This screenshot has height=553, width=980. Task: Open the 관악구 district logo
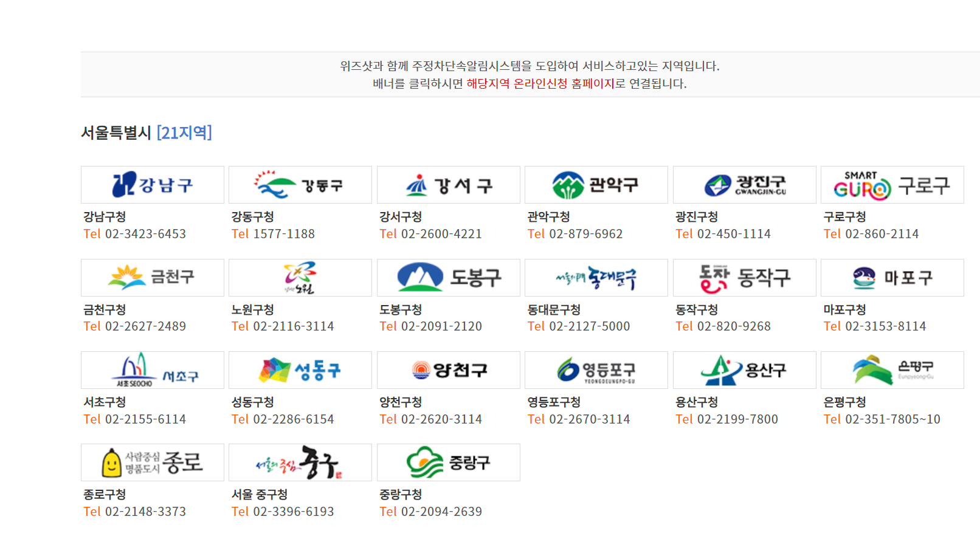pyautogui.click(x=596, y=185)
